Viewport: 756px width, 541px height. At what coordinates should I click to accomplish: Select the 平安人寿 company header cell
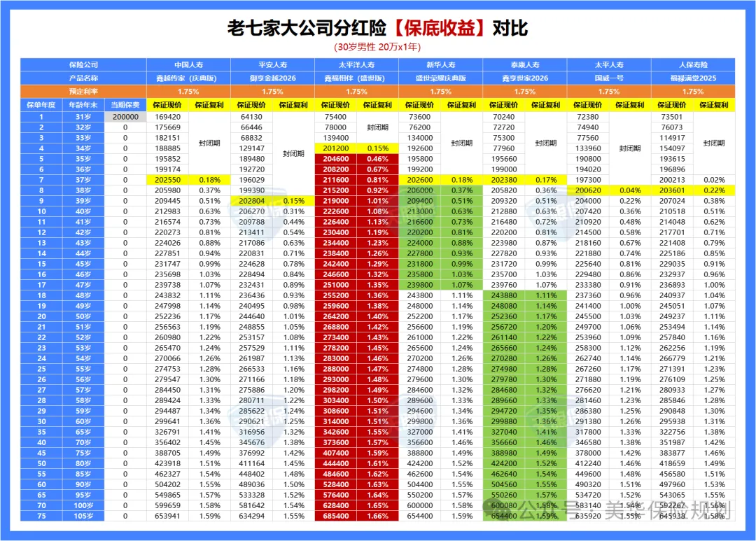(x=272, y=64)
